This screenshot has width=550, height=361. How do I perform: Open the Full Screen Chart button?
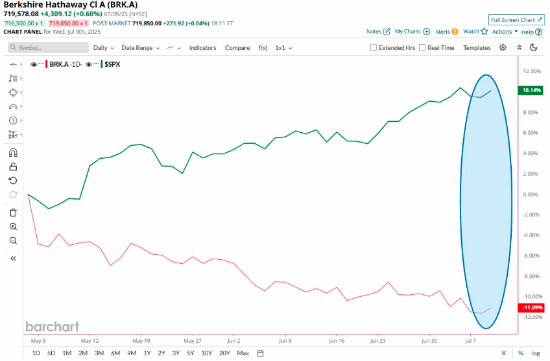[x=516, y=20]
